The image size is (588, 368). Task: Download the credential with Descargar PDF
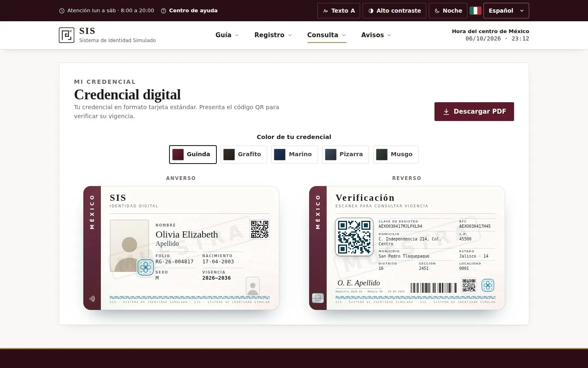(474, 112)
